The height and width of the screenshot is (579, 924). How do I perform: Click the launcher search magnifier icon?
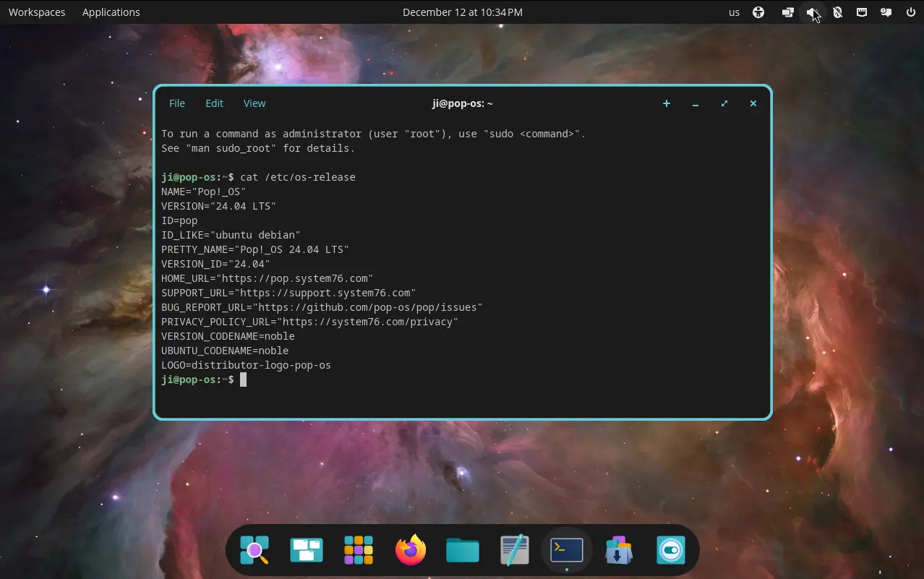(254, 550)
